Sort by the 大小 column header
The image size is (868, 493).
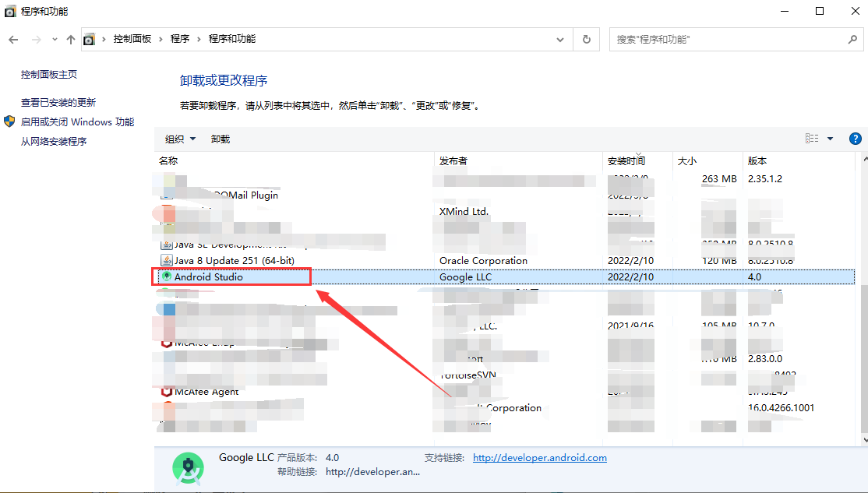(x=687, y=161)
